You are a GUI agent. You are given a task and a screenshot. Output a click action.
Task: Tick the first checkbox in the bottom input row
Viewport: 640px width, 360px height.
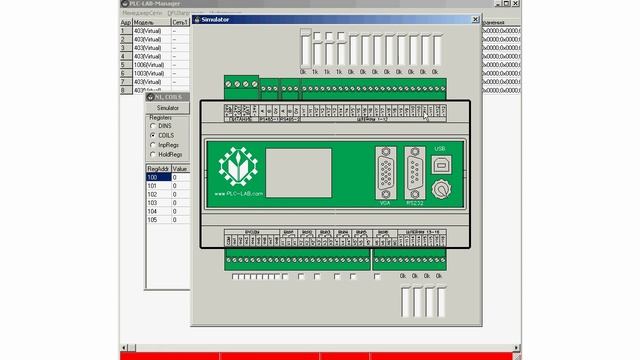[235, 277]
